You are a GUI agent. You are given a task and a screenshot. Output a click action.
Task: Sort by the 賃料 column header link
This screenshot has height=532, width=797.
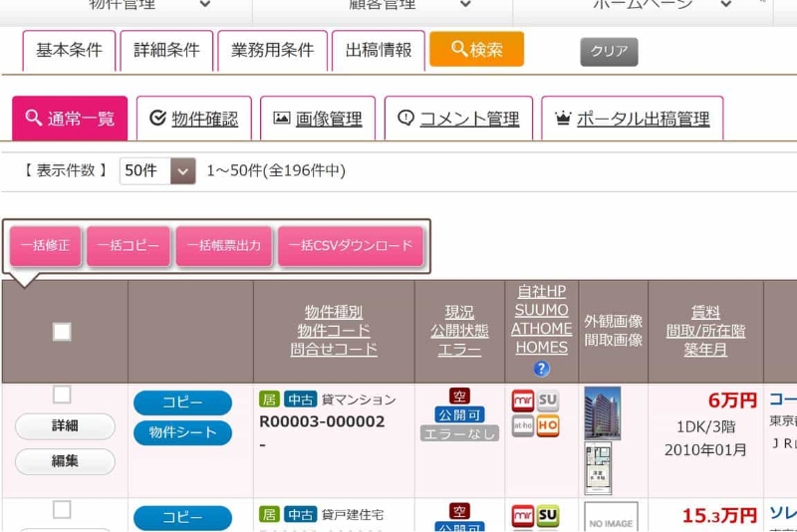tap(705, 312)
